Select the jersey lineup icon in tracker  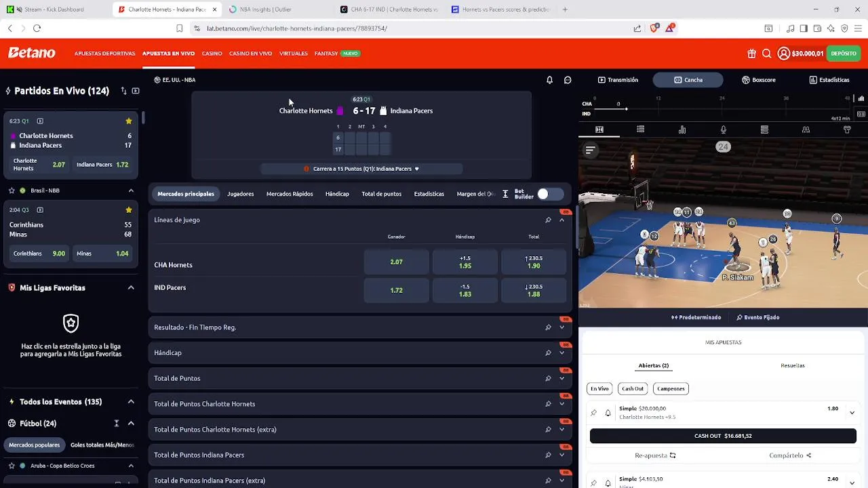pos(847,129)
